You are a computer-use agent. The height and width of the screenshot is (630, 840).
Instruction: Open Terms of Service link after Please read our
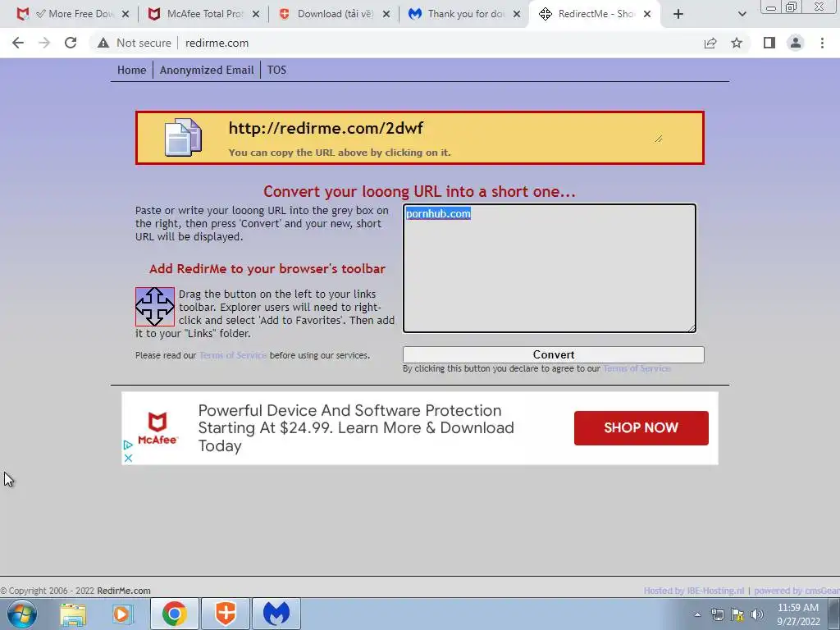point(233,355)
